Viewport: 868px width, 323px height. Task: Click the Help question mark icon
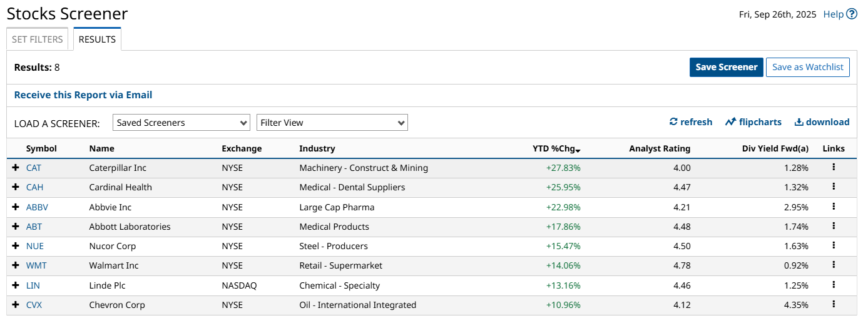pyautogui.click(x=852, y=14)
